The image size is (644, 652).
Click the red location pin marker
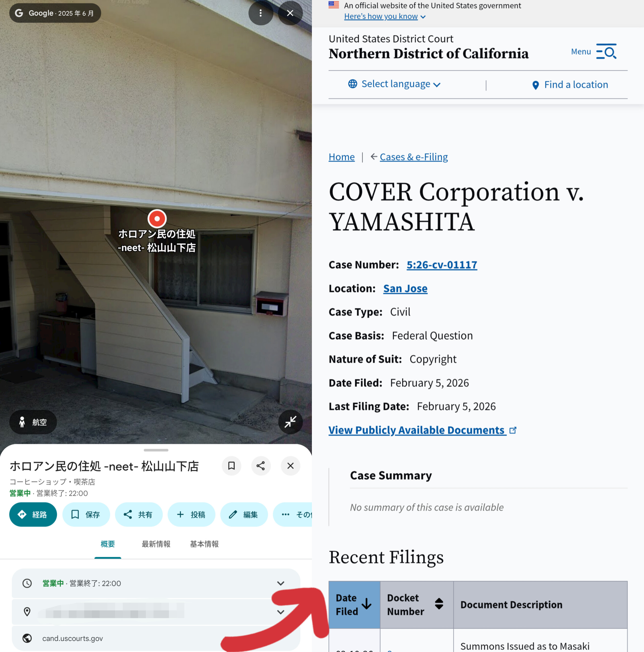click(x=157, y=218)
